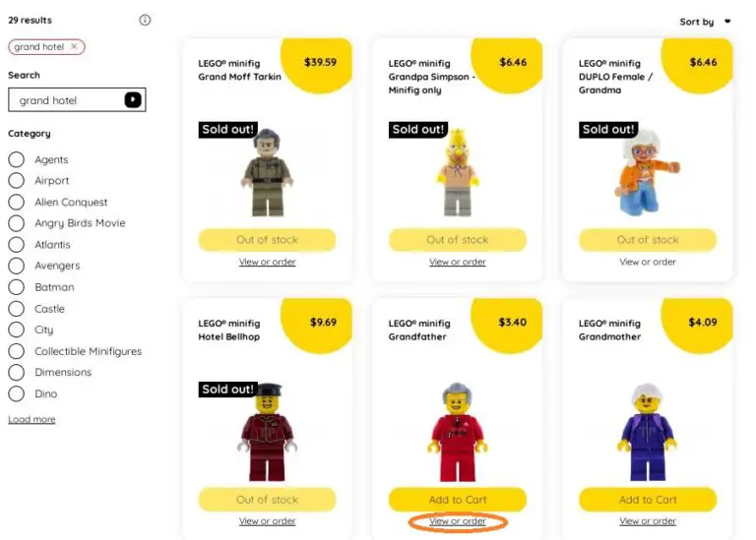Screen dimensions: 756x540
Task: Open View or order for Grand Moff Tarkin
Action: [267, 262]
